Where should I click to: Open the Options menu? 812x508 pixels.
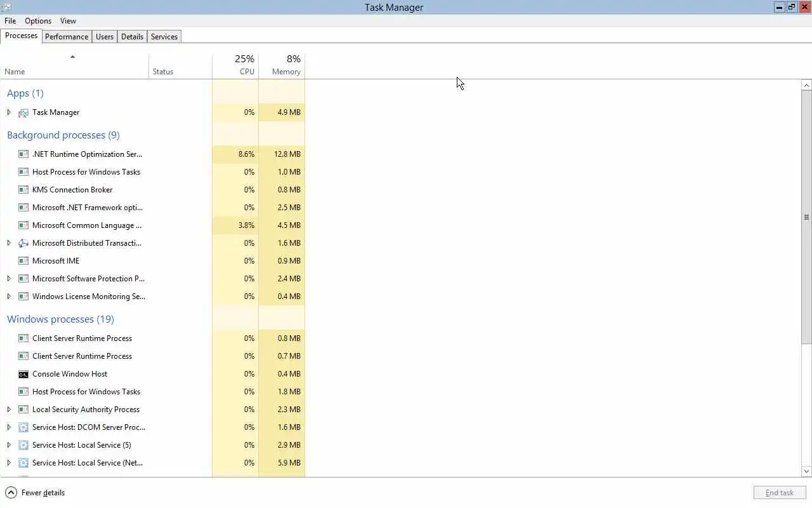click(x=38, y=21)
